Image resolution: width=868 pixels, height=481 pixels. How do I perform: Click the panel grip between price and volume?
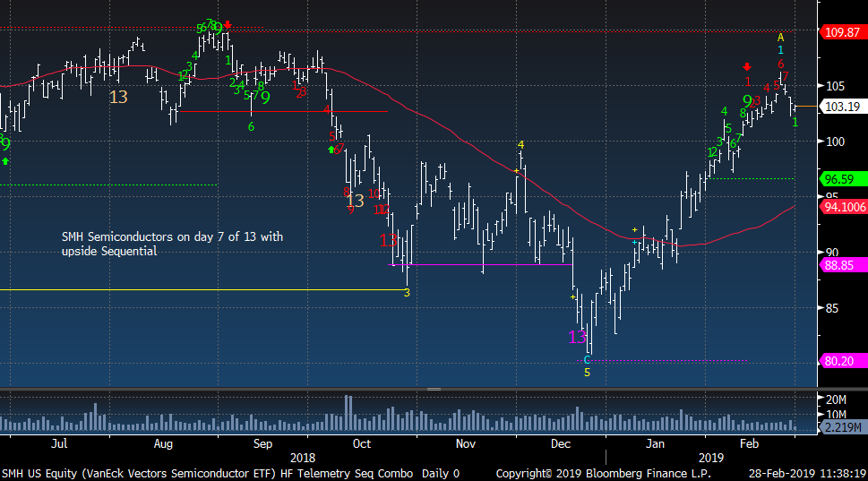pos(434,389)
